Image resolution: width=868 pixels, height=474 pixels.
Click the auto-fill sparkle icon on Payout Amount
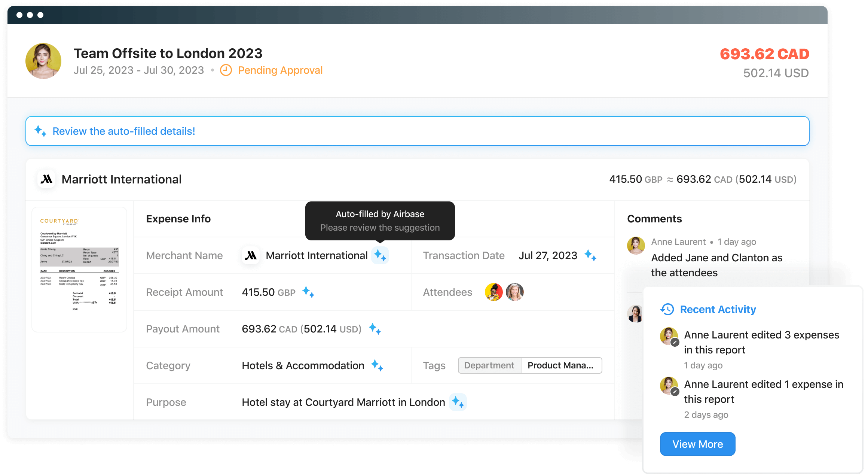(375, 329)
